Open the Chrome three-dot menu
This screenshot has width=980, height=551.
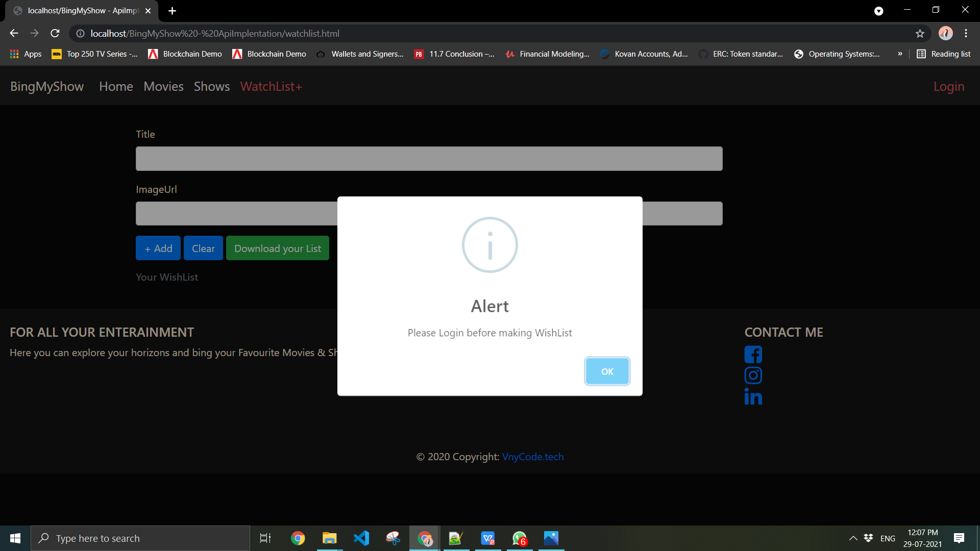click(966, 33)
